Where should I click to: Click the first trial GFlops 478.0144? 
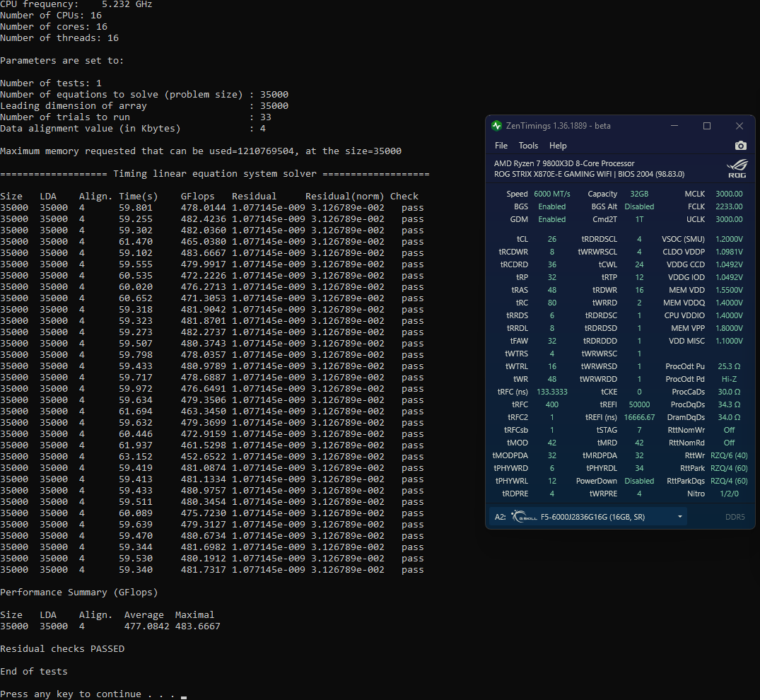(x=203, y=207)
